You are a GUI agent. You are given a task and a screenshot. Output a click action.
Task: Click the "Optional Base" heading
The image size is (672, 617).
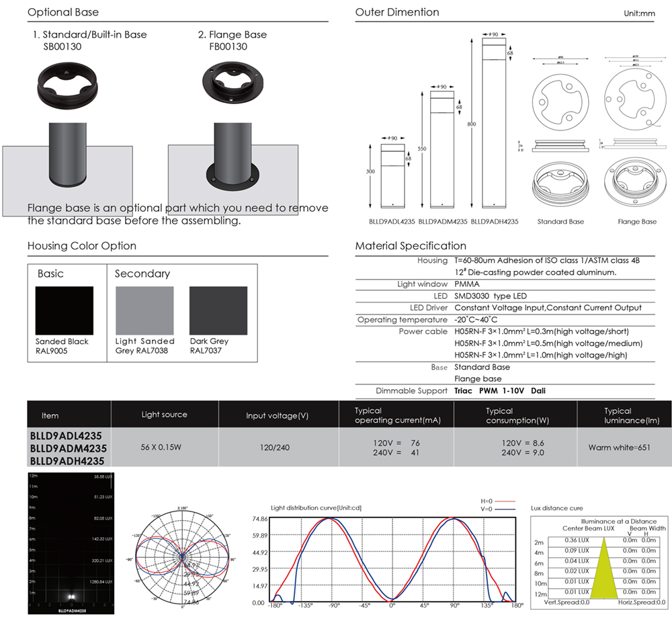(x=63, y=12)
